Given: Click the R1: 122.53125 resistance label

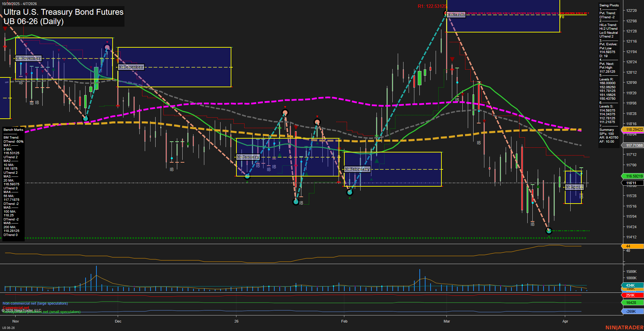Looking at the screenshot, I should pyautogui.click(x=432, y=6).
